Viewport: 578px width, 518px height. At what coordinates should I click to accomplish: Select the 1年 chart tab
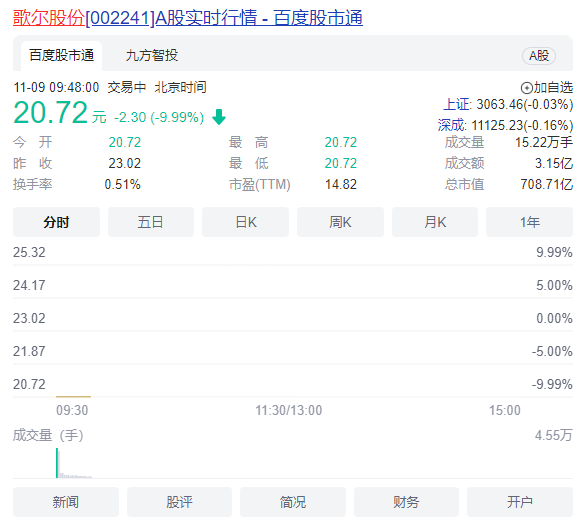click(x=529, y=222)
